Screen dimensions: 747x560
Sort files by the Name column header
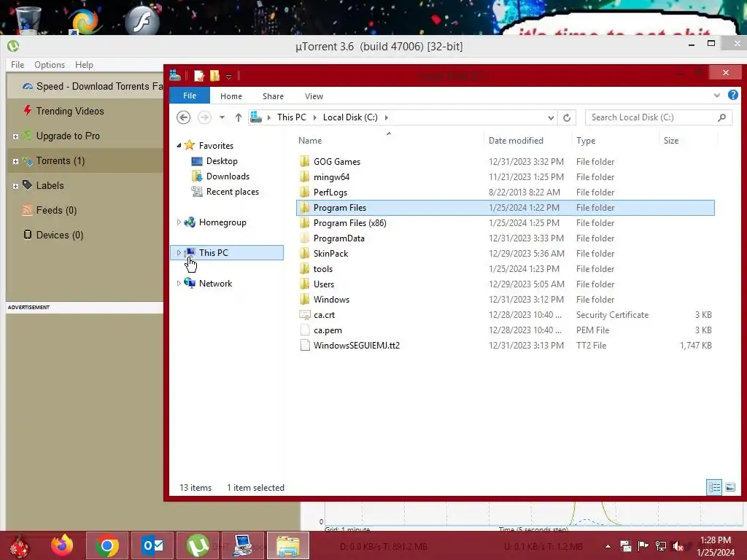310,141
